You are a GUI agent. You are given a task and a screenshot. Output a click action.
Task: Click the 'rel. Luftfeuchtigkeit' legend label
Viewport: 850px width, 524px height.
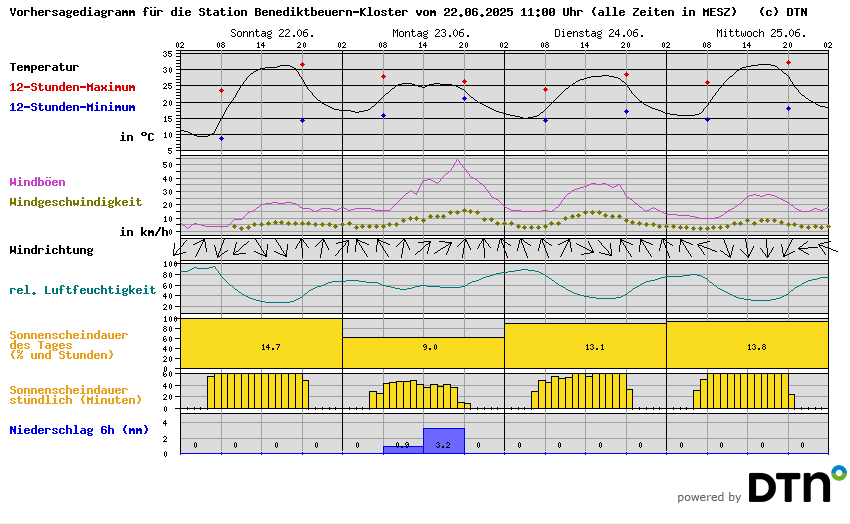(x=82, y=290)
